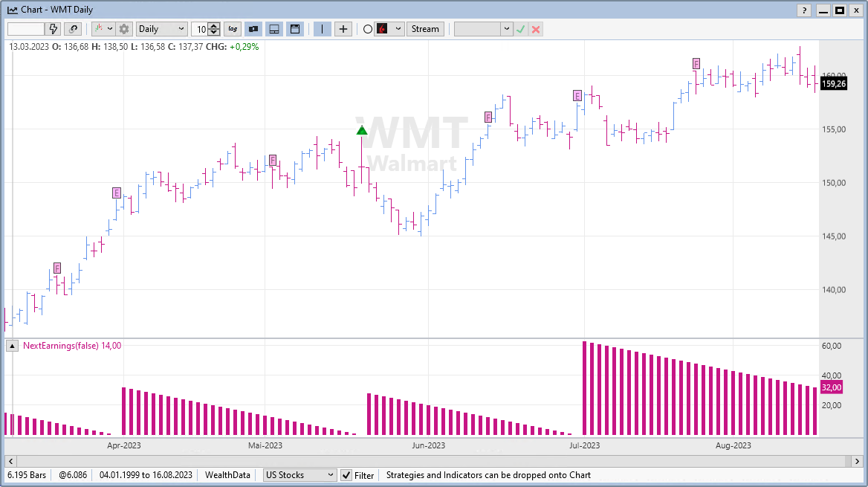Click the horizontal scrollbar track
Viewport: 868px width, 487px height.
pyautogui.click(x=434, y=461)
